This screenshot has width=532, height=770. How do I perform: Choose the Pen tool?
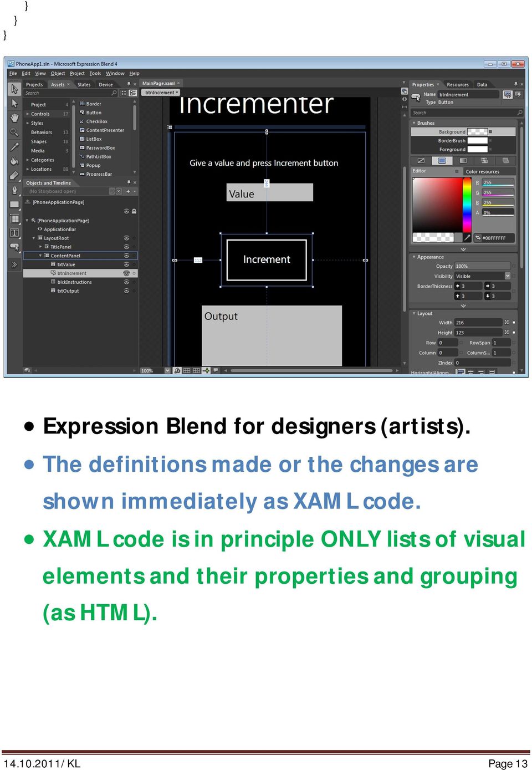pos(14,190)
